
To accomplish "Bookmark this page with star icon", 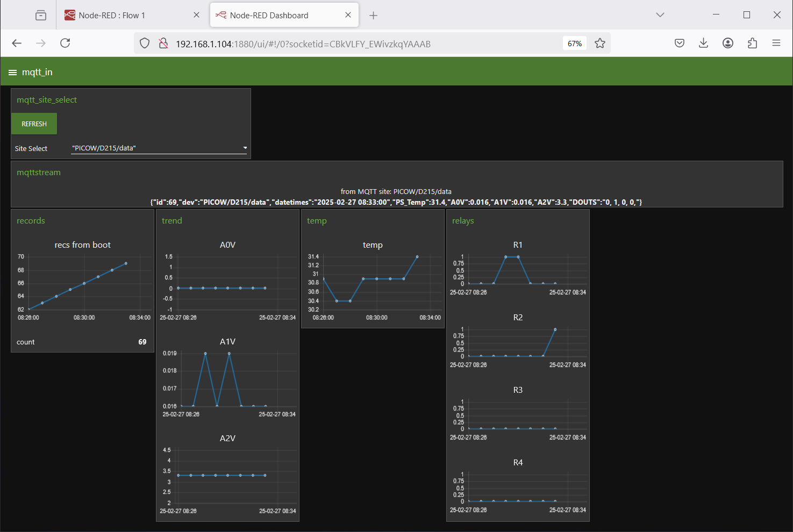I will [600, 44].
